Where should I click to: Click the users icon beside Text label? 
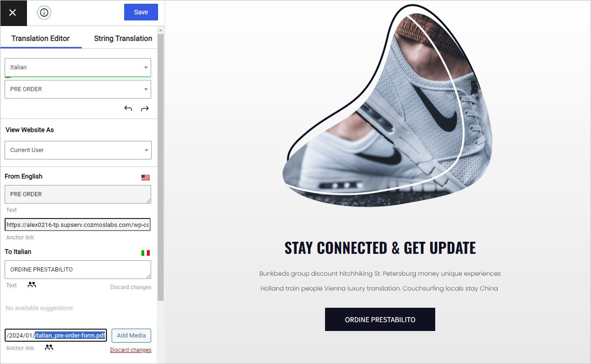(32, 285)
